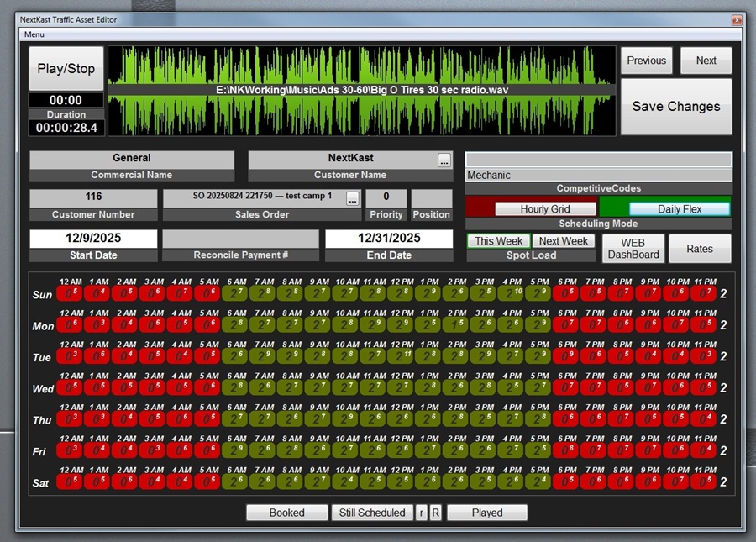Show Still Scheduled spots
Screen dimensions: 756x542
[371, 513]
